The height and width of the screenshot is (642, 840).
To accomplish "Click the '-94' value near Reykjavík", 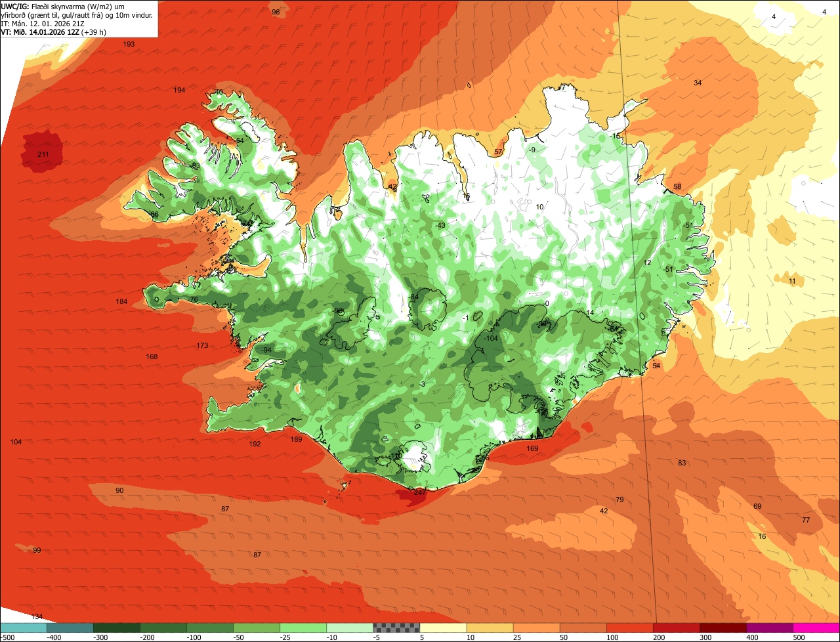I will point(265,350).
